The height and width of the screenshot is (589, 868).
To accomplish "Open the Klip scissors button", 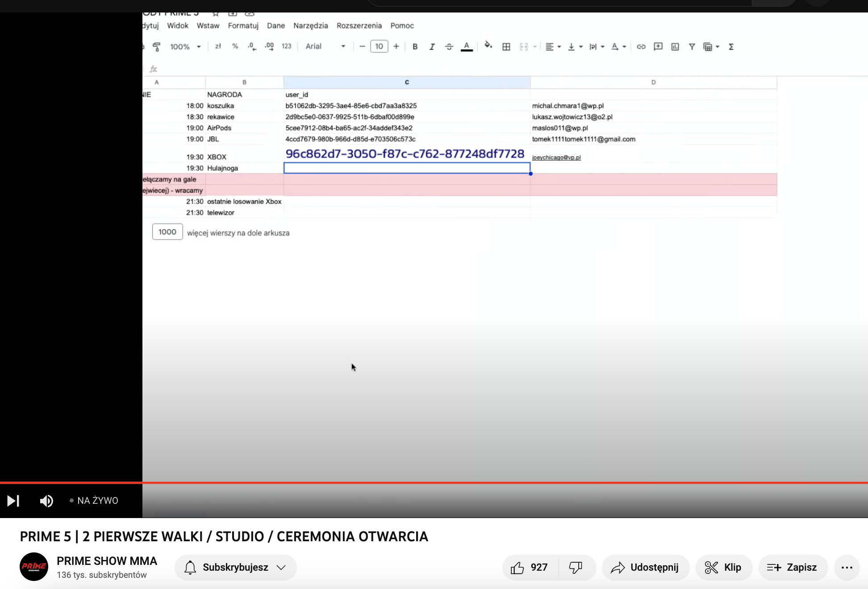I will (723, 568).
